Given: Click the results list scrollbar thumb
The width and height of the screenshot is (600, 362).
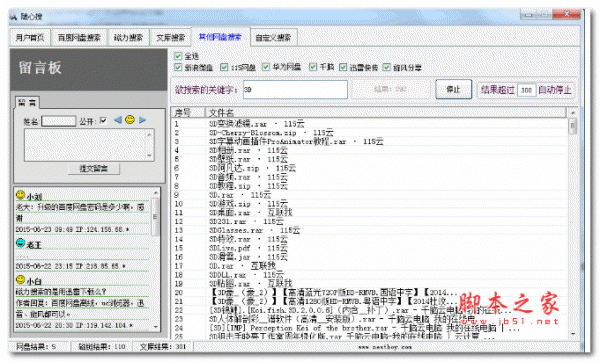Looking at the screenshot, I should click(x=573, y=126).
